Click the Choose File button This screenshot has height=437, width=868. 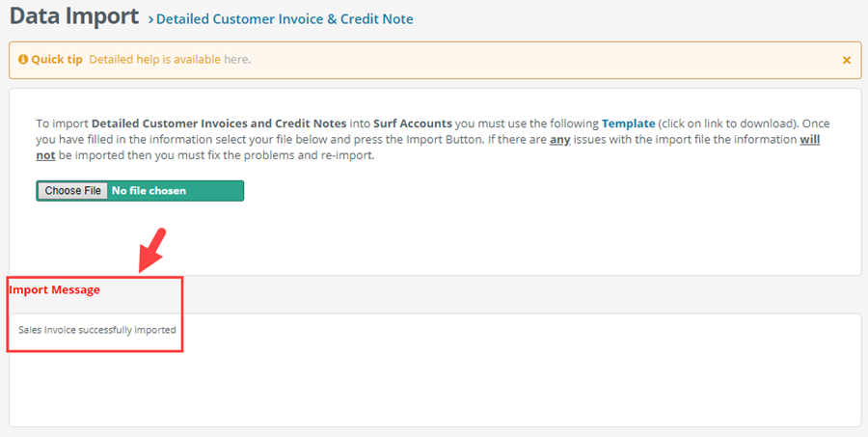72,191
